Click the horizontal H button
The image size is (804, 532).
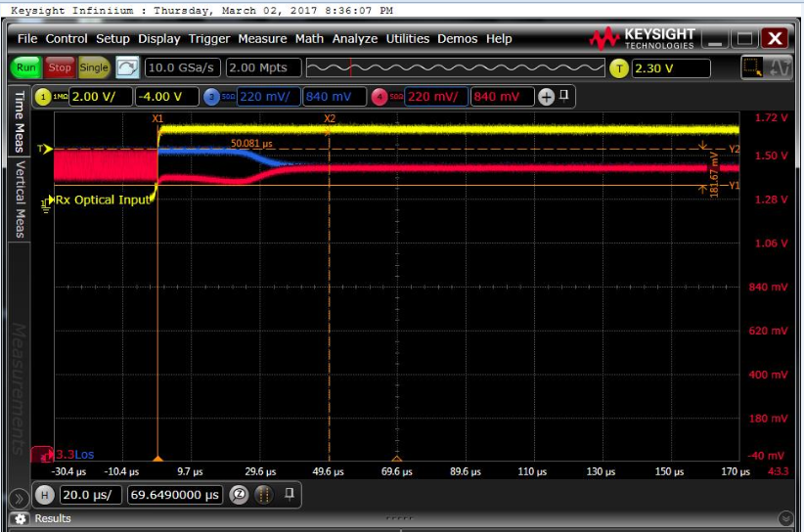45,495
